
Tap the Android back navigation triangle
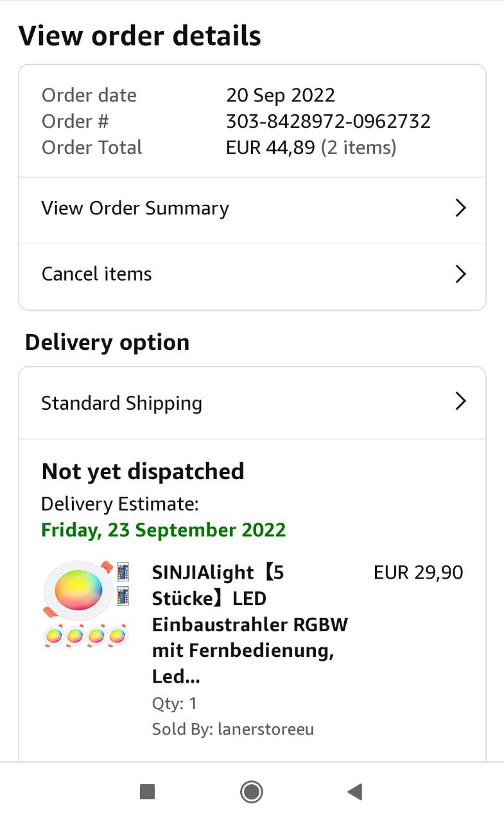tap(355, 792)
